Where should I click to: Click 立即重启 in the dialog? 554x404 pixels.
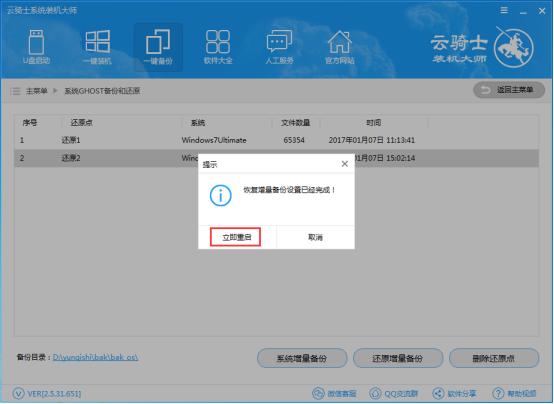(x=236, y=237)
